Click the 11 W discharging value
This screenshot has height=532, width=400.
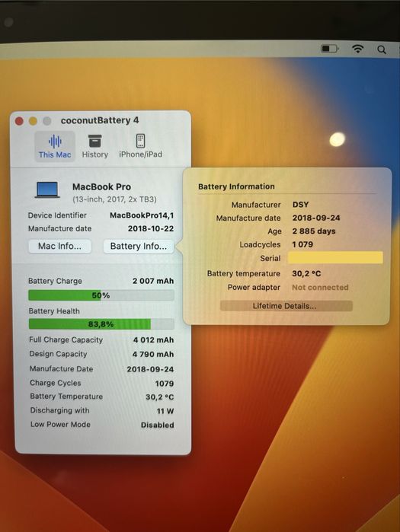pyautogui.click(x=165, y=411)
